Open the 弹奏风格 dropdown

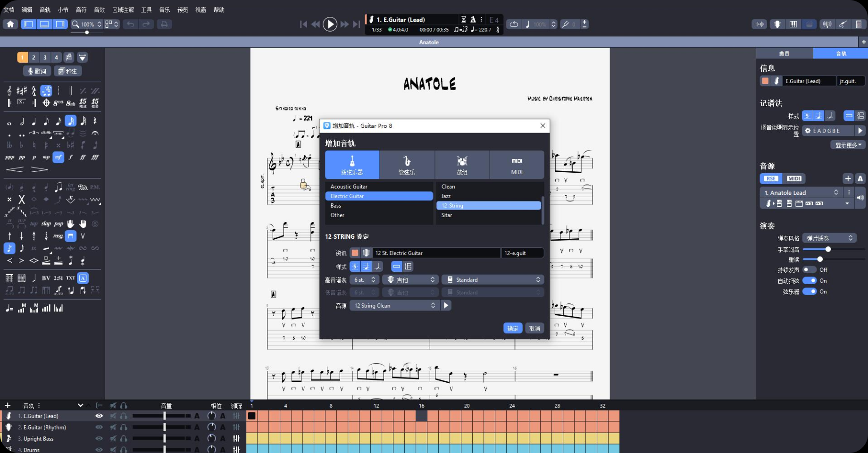828,237
